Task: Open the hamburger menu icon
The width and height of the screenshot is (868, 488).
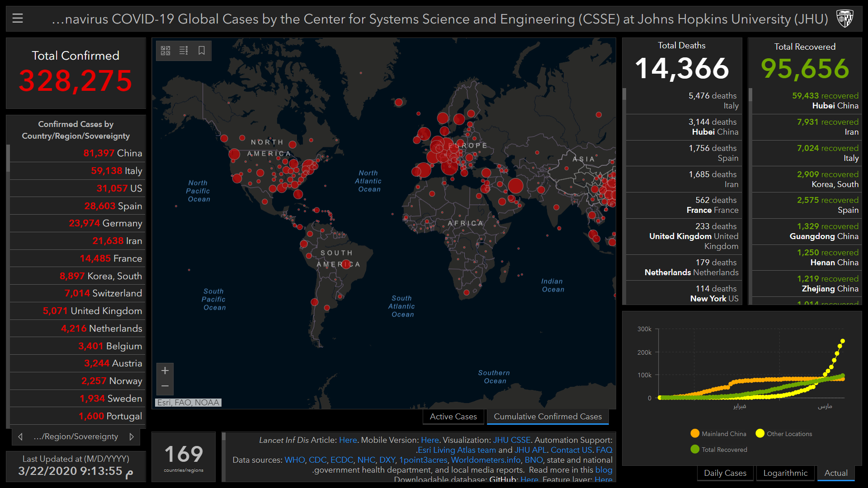Action: (x=18, y=19)
